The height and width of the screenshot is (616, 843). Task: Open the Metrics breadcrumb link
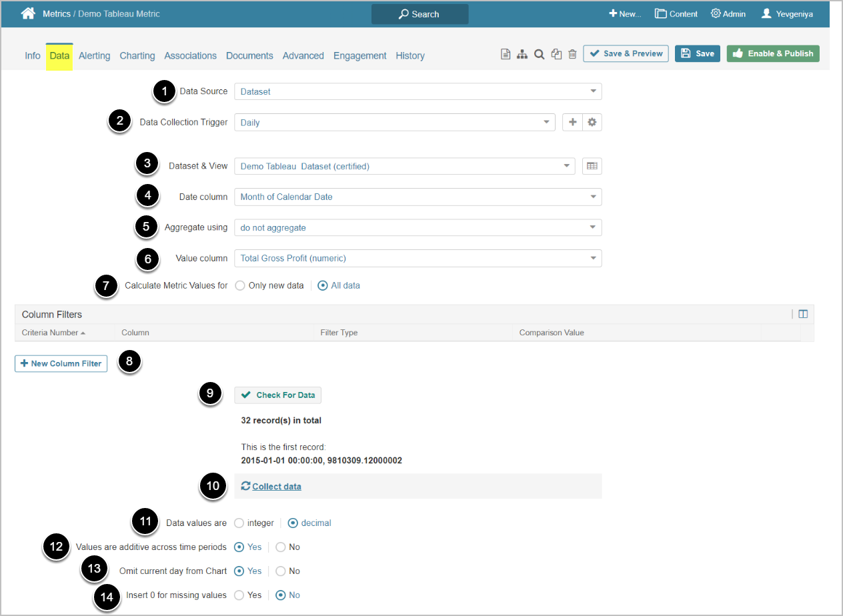point(57,13)
